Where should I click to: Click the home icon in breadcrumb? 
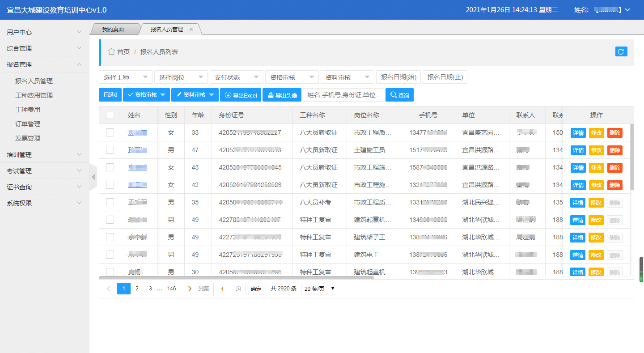[x=111, y=52]
